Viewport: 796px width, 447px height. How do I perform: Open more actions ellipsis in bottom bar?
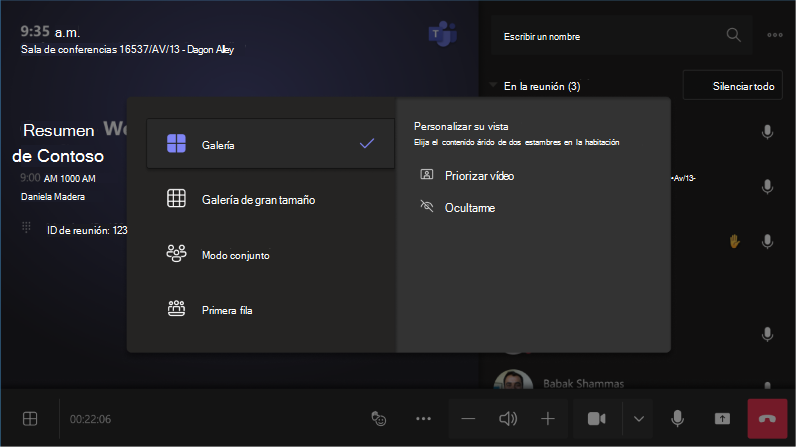click(423, 419)
